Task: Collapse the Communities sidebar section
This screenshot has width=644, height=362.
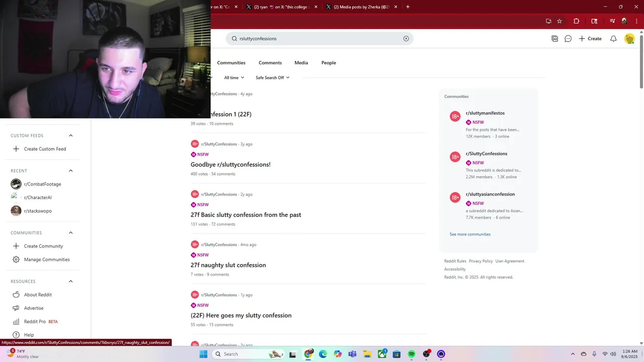Action: click(x=70, y=233)
